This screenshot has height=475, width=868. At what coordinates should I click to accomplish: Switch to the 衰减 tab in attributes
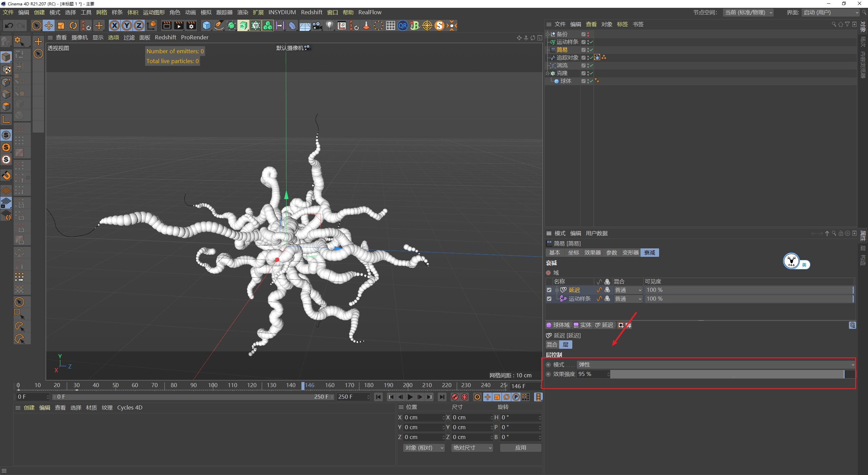(649, 252)
